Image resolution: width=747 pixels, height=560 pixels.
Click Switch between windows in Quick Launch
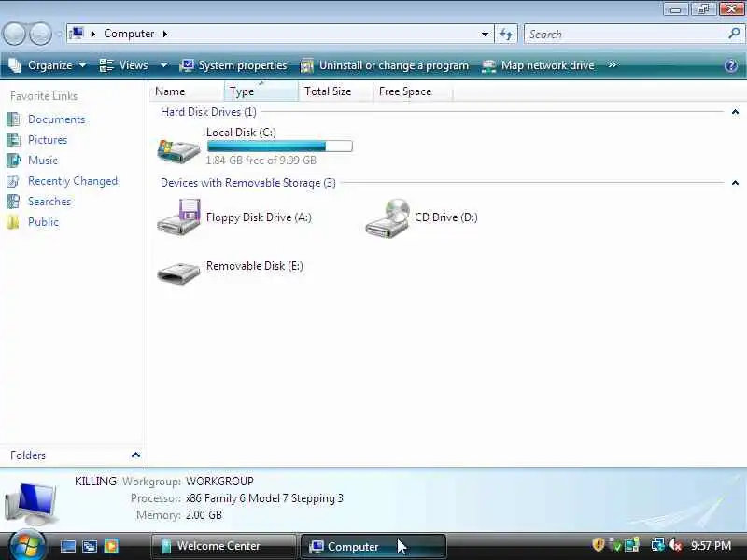[90, 546]
